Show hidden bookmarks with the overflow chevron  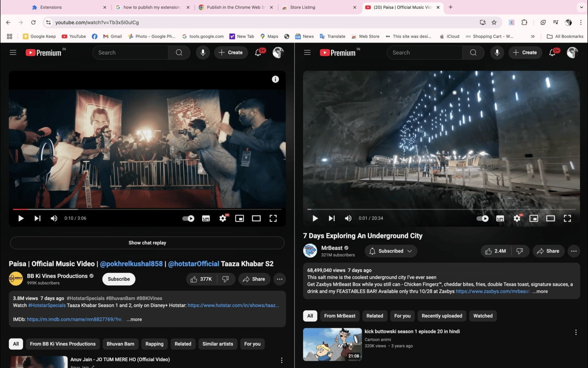pyautogui.click(x=533, y=36)
